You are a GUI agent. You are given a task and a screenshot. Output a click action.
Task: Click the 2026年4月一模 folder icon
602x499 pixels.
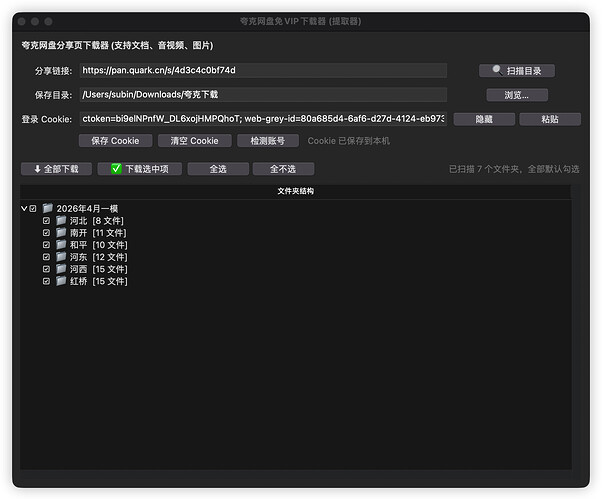pyautogui.click(x=48, y=208)
